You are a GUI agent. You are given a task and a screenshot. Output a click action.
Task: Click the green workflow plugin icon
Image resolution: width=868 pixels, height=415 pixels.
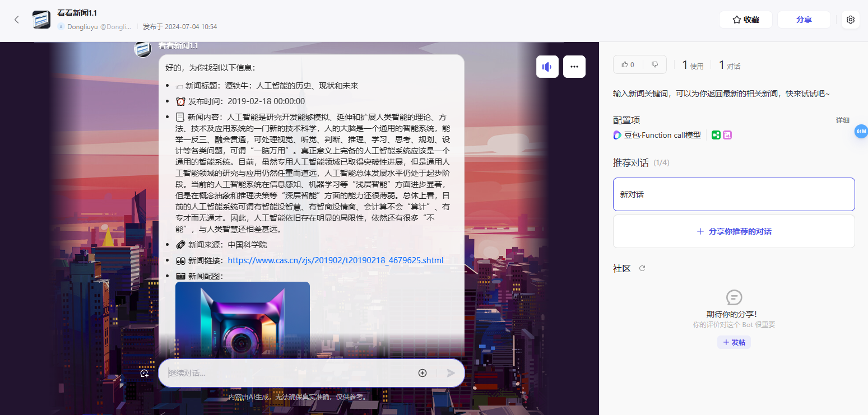[x=716, y=135]
